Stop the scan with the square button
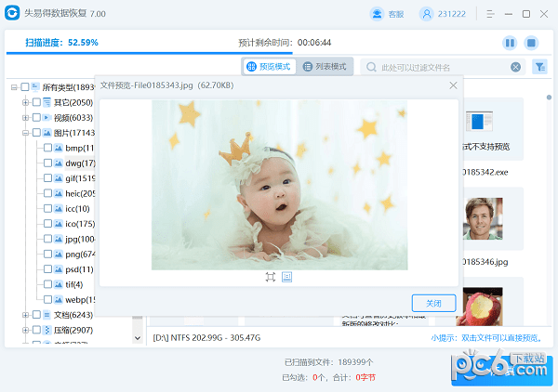Image resolution: width=558 pixels, height=392 pixels. (x=531, y=43)
